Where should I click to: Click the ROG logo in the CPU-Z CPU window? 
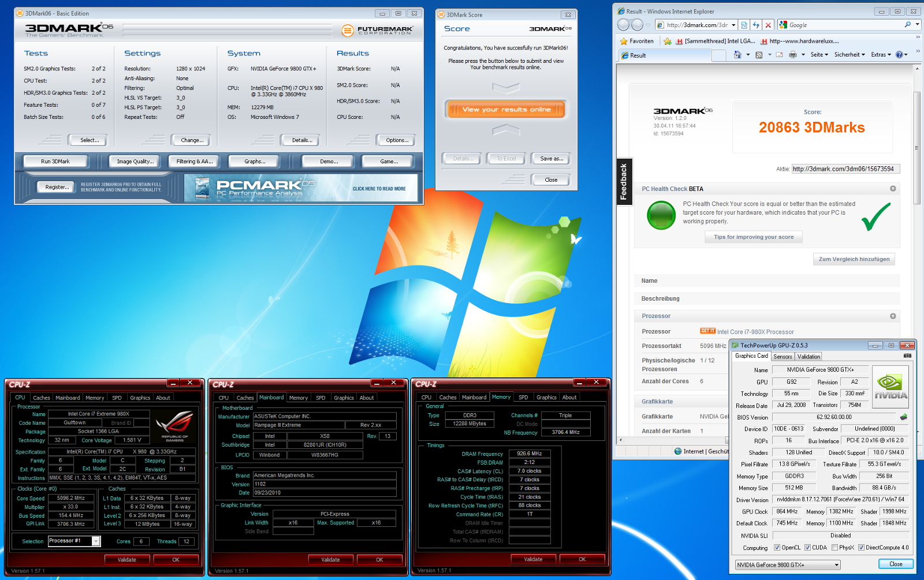click(175, 426)
